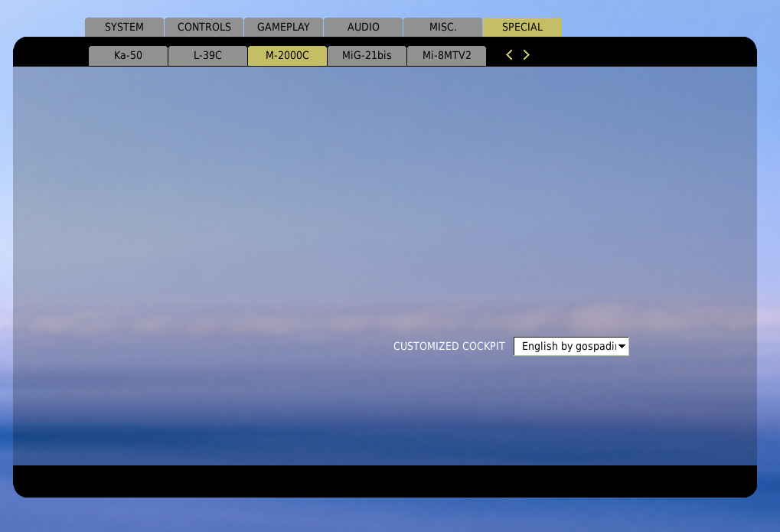This screenshot has width=780, height=532.
Task: Open the MiG-21bis aircraft tab
Action: click(x=367, y=56)
